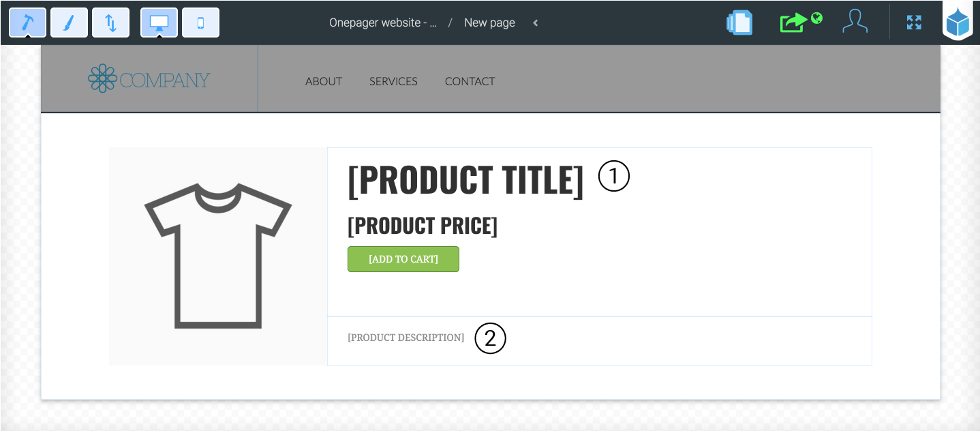The height and width of the screenshot is (431, 980).
Task: Open the Onepager website breadcrumb
Action: 383,23
